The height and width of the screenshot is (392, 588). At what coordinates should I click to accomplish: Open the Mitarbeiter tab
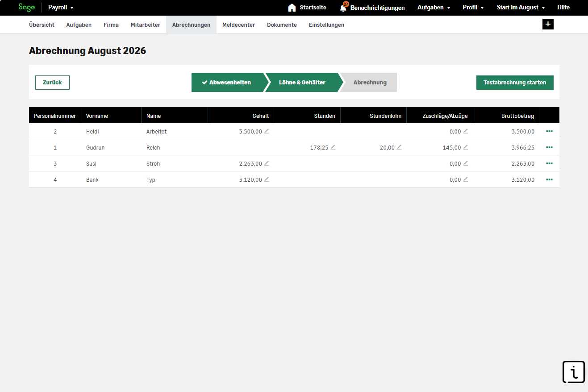click(x=146, y=25)
